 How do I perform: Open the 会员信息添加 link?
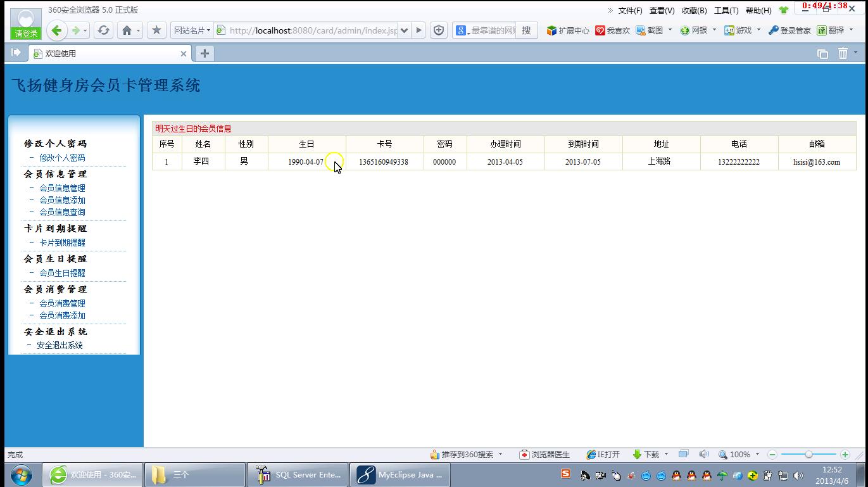point(62,200)
